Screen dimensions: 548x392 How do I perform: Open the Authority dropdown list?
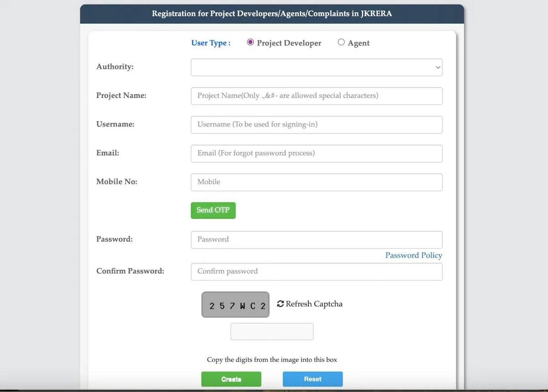coord(316,67)
